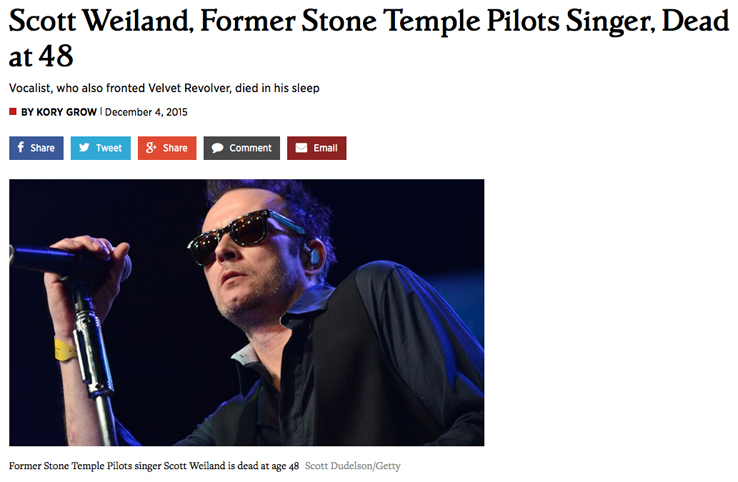The height and width of the screenshot is (482, 738).
Task: Open the Scott Weiland concert photo
Action: pos(247,313)
